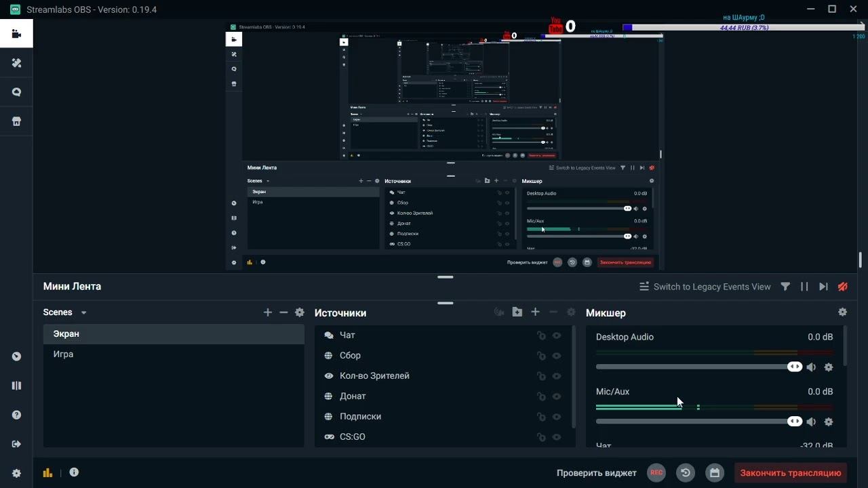This screenshot has width=868, height=488.
Task: Toggle visibility of the CS:GO source
Action: point(557,437)
